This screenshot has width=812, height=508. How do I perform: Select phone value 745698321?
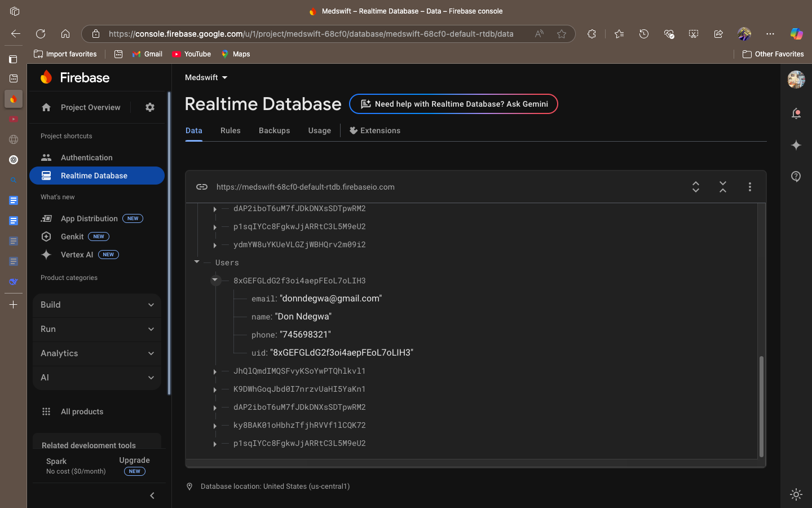pos(305,334)
